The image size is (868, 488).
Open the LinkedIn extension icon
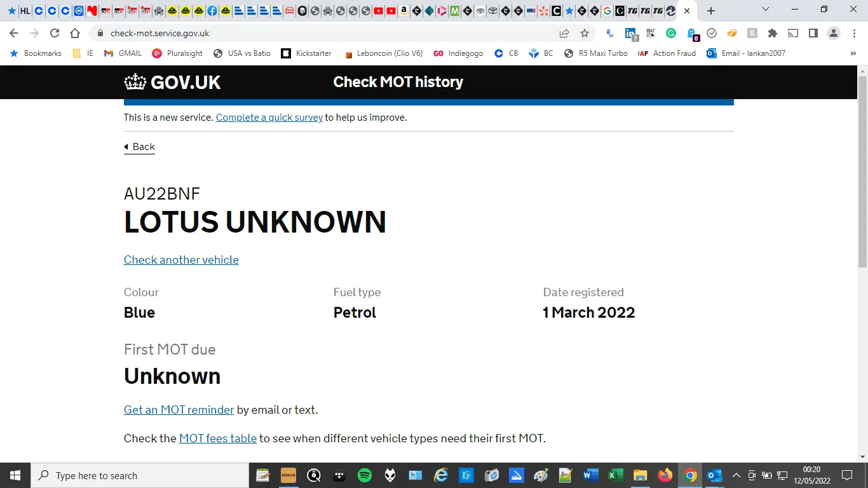pyautogui.click(x=630, y=33)
